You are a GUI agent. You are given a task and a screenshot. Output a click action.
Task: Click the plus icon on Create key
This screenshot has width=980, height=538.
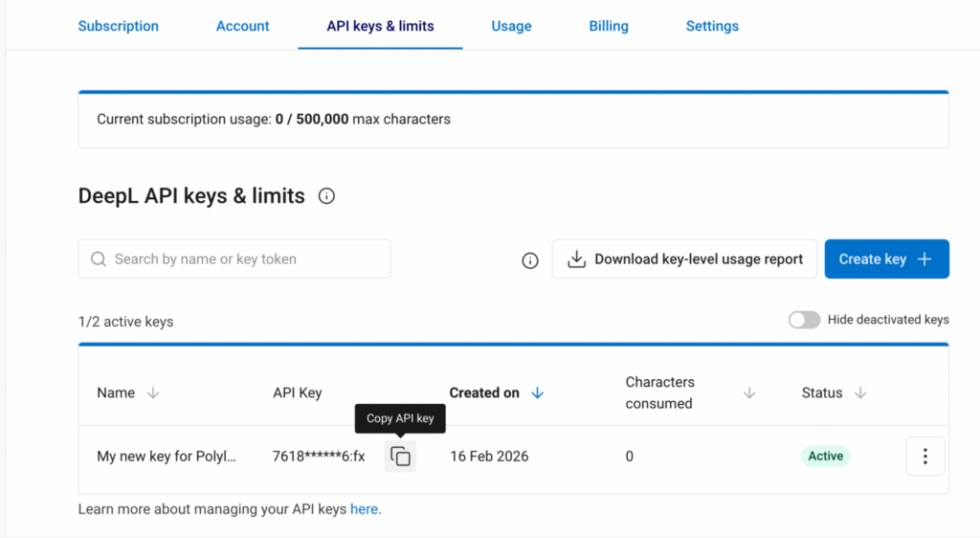point(924,258)
